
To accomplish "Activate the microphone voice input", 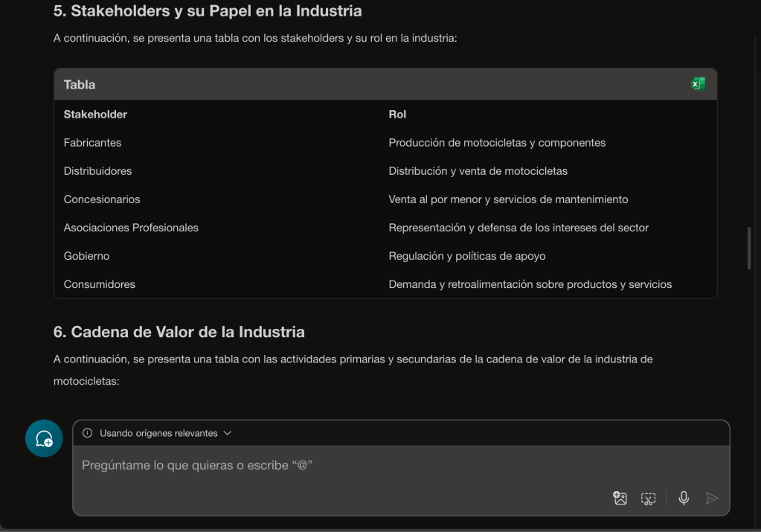I will (683, 499).
